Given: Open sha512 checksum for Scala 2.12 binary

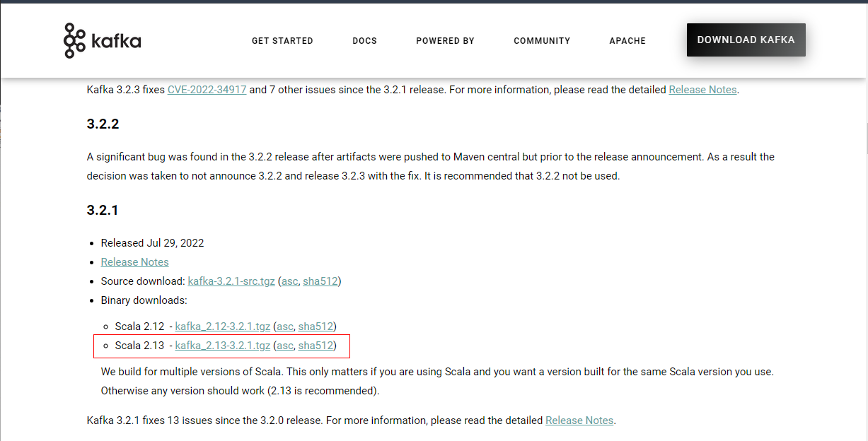Looking at the screenshot, I should 316,327.
